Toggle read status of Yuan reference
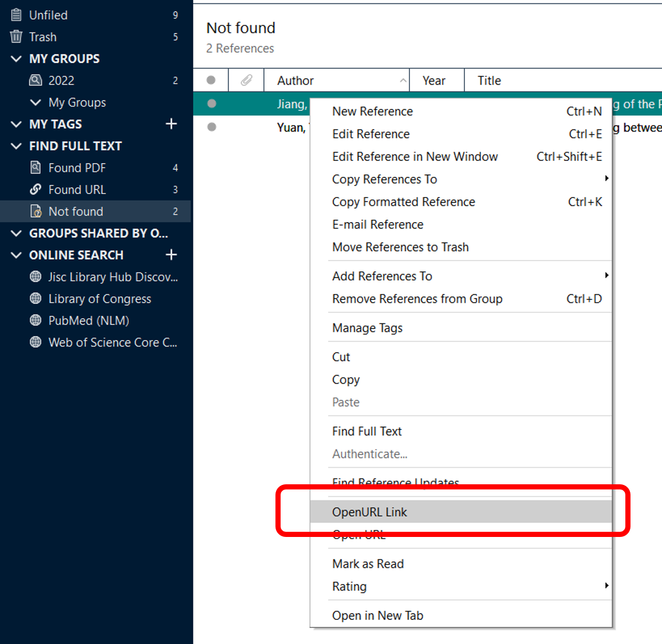This screenshot has width=662, height=644. (212, 127)
